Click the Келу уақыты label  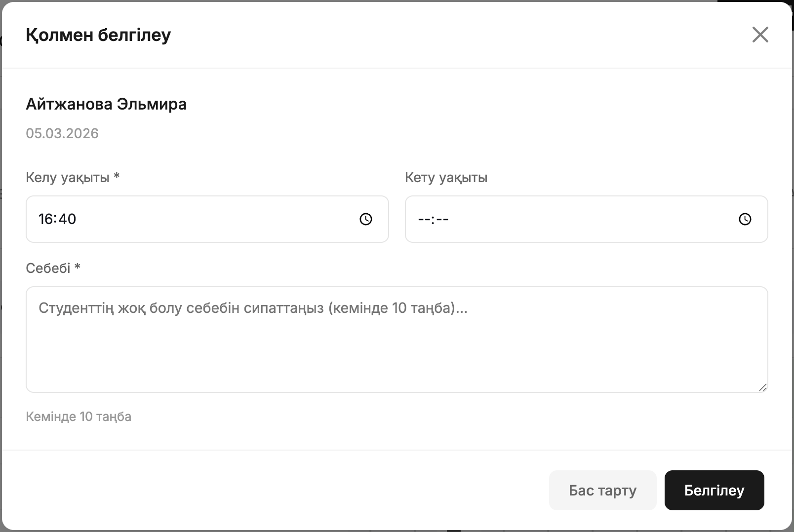pos(68,178)
